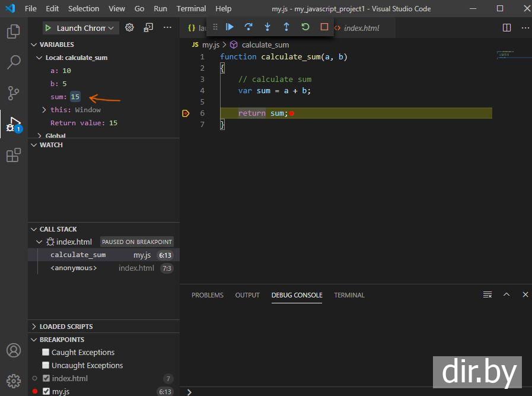Collapse the Local: calculate_sum scope
Screen dimensions: 532x396
[x=40, y=58]
